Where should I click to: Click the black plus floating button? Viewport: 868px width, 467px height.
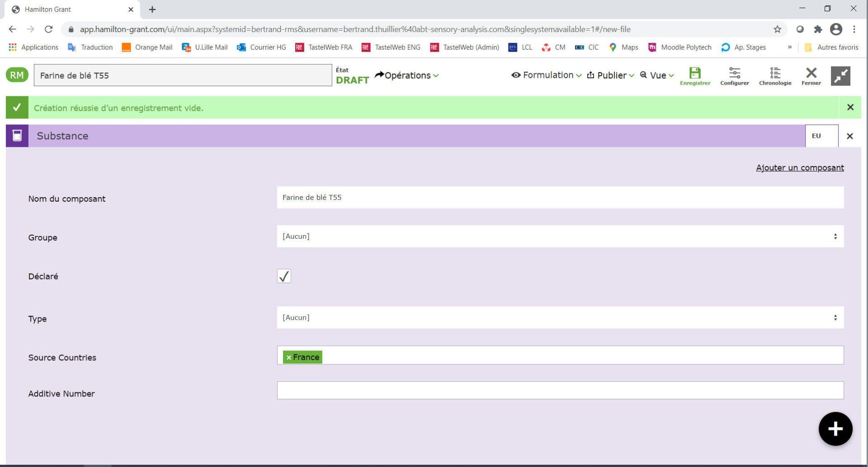pos(835,428)
